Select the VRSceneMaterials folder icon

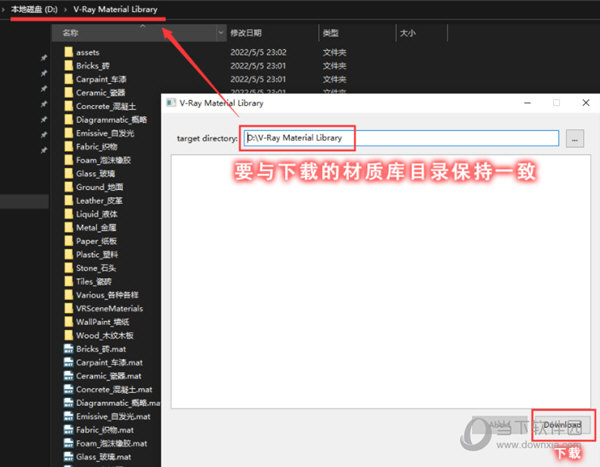coord(68,309)
